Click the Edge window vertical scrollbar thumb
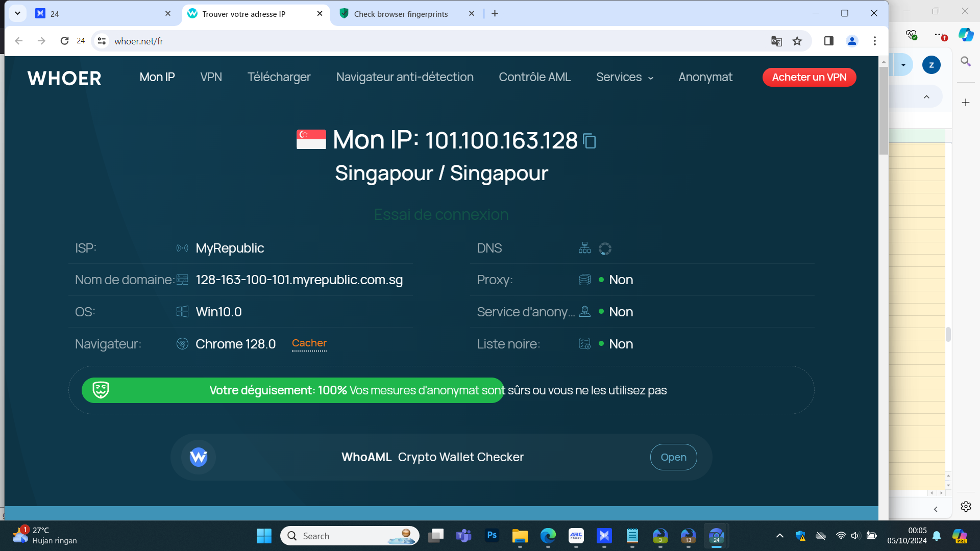Image resolution: width=980 pixels, height=551 pixels. coord(948,335)
